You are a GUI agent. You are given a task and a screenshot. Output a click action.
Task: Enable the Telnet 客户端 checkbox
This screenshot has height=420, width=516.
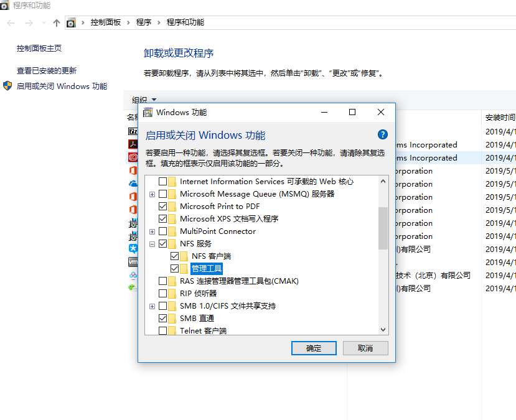pyautogui.click(x=162, y=330)
